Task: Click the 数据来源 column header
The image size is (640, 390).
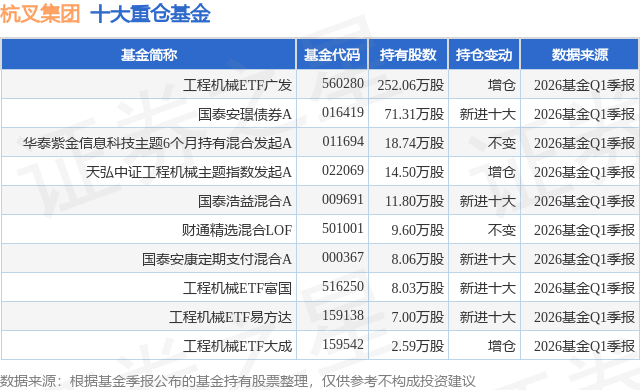Action: click(x=580, y=54)
